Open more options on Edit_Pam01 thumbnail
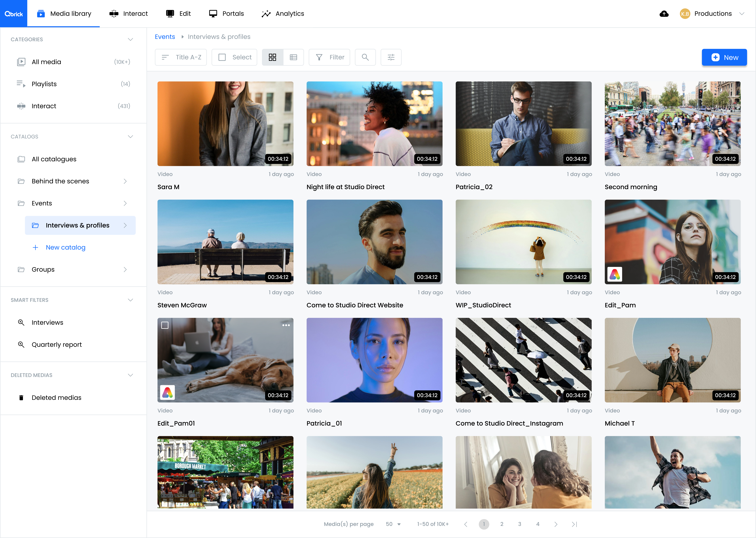The image size is (756, 538). click(x=286, y=325)
